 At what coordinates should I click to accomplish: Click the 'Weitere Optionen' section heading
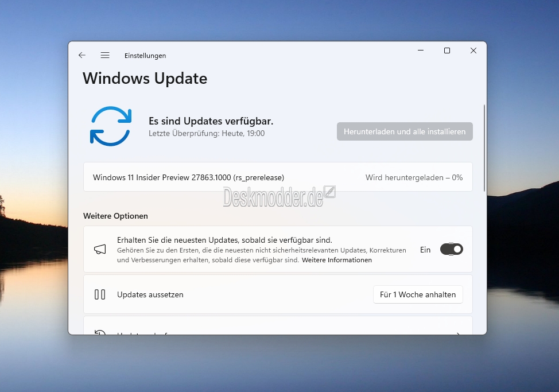[x=115, y=216]
